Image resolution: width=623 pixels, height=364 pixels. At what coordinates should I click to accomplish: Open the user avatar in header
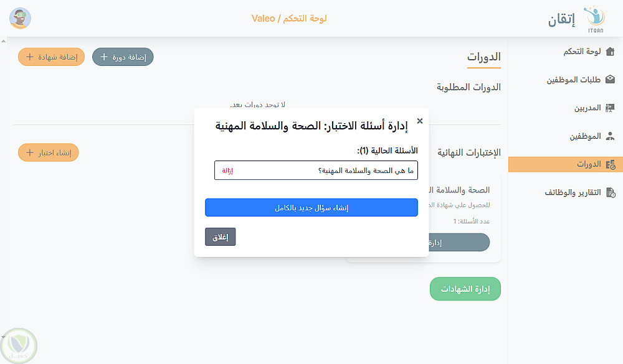[21, 18]
